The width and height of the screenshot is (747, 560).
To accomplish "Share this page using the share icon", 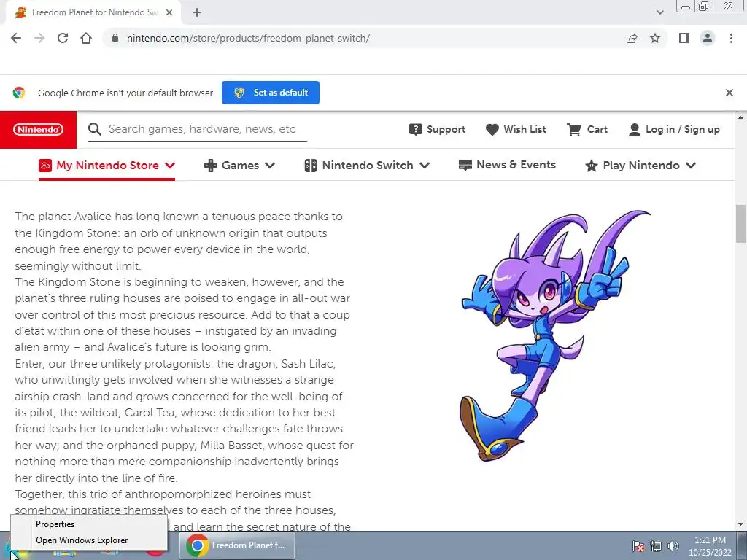I will click(x=632, y=38).
